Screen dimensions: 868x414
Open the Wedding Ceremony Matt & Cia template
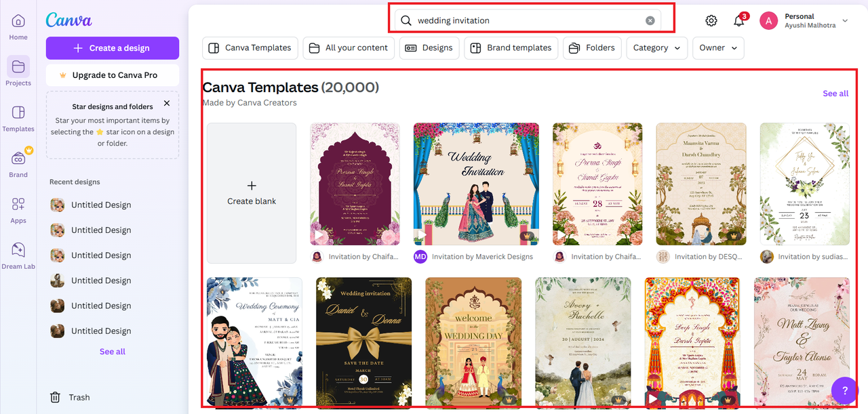click(254, 341)
